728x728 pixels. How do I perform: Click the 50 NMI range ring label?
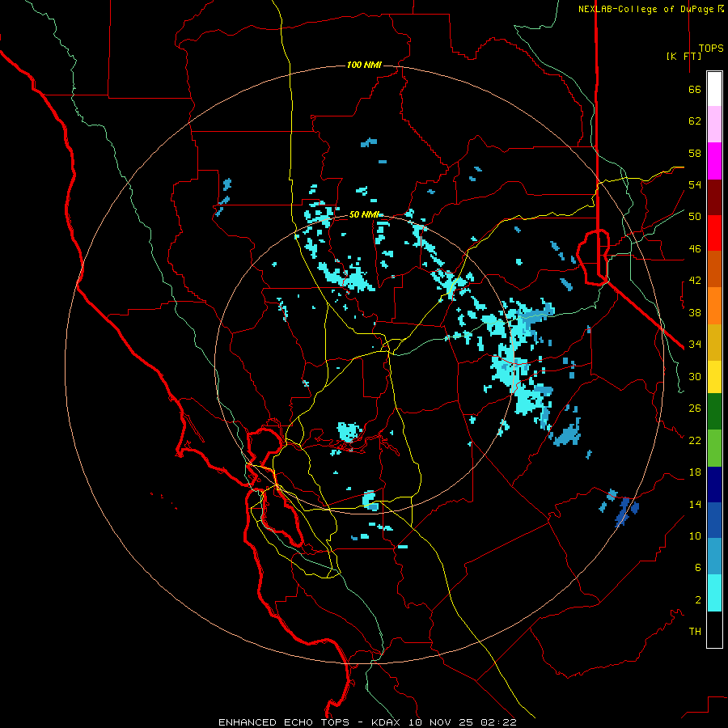[x=364, y=214]
